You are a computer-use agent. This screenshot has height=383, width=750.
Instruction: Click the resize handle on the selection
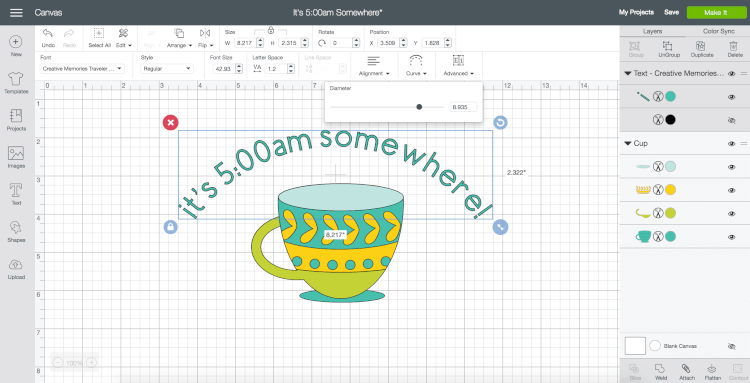point(500,227)
